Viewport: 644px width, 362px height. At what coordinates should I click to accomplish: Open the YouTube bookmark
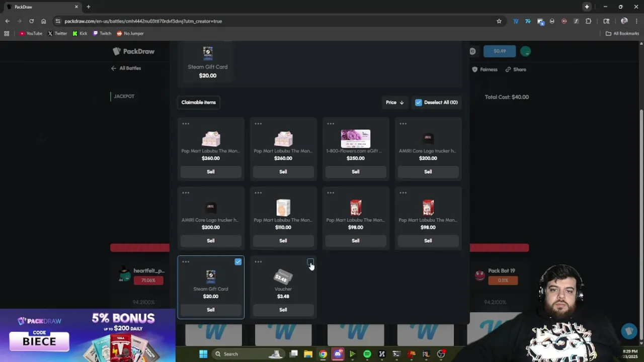[31, 34]
